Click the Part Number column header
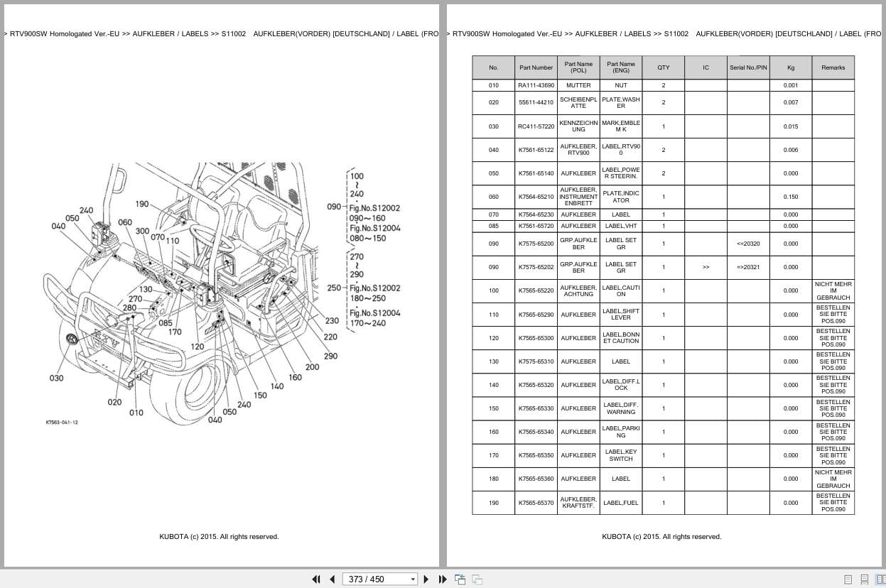Viewport: 886px width, 588px height. tap(536, 67)
